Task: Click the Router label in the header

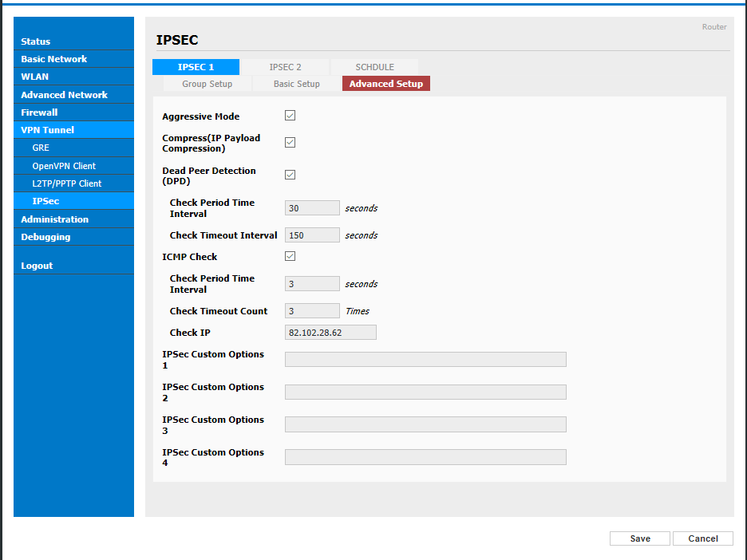Action: point(714,27)
